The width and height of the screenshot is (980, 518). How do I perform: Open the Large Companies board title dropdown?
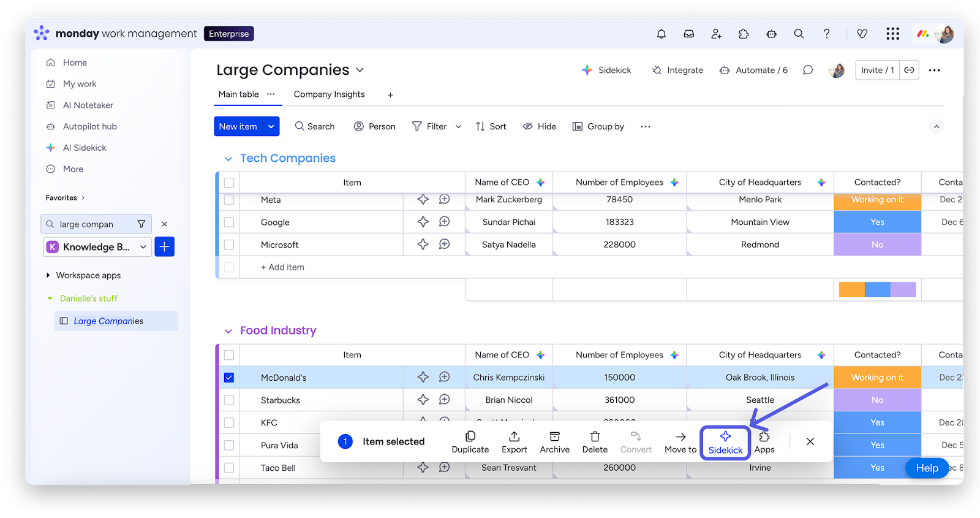[360, 70]
